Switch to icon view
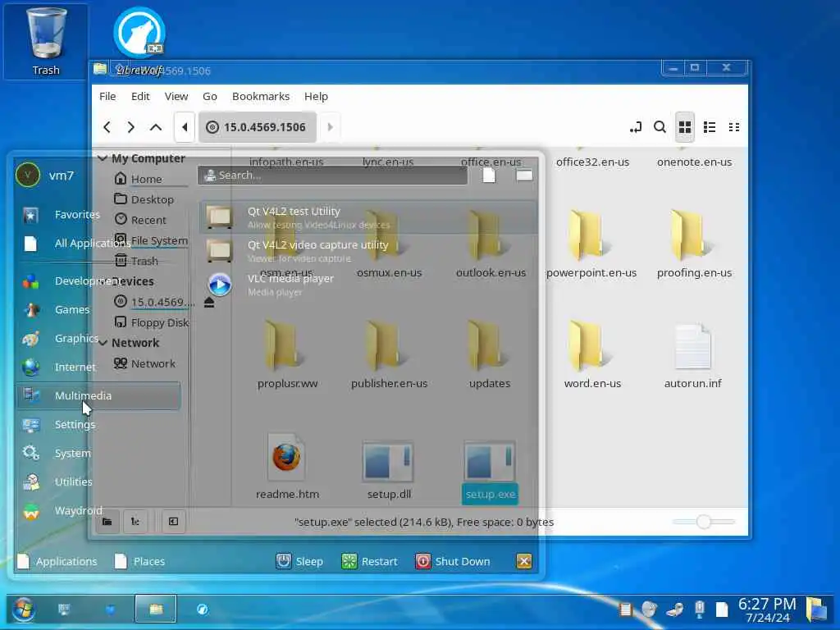This screenshot has width=840, height=630. pos(685,127)
